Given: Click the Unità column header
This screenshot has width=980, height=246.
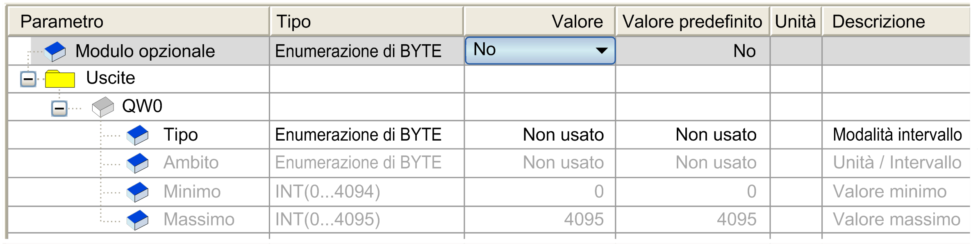Looking at the screenshot, I should click(x=795, y=21).
